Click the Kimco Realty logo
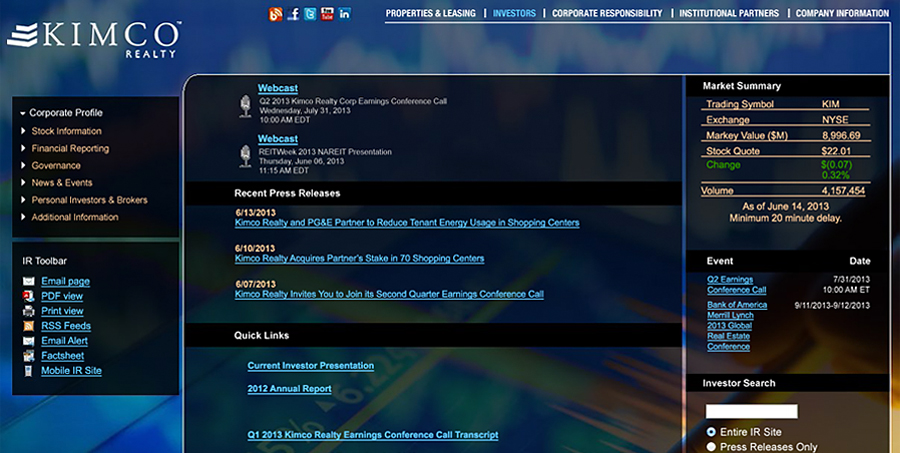 pyautogui.click(x=94, y=39)
